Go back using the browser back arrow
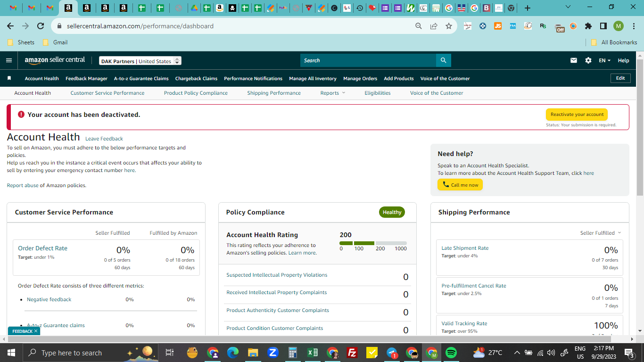 pyautogui.click(x=10, y=26)
